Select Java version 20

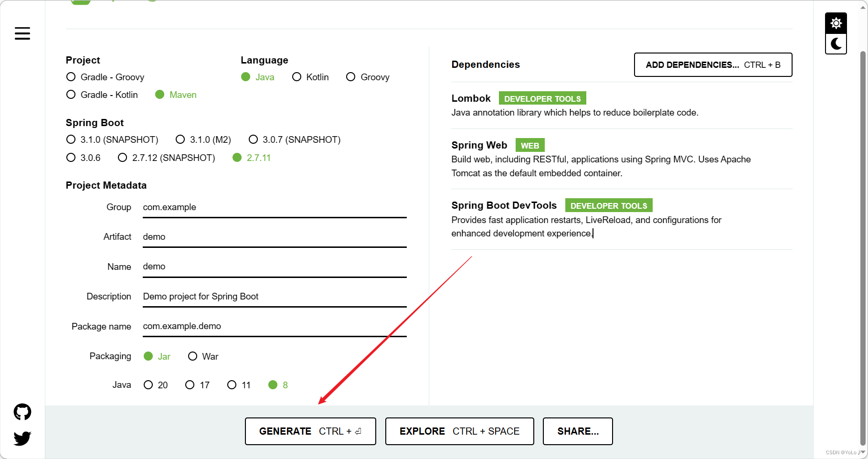pyautogui.click(x=156, y=385)
